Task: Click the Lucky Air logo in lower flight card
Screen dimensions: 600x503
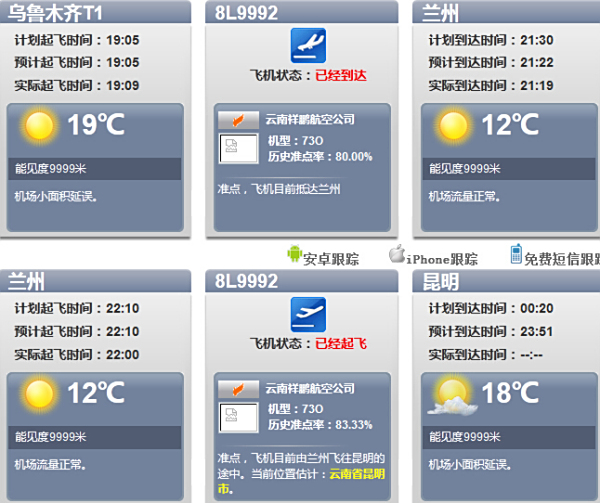Action: pyautogui.click(x=238, y=389)
